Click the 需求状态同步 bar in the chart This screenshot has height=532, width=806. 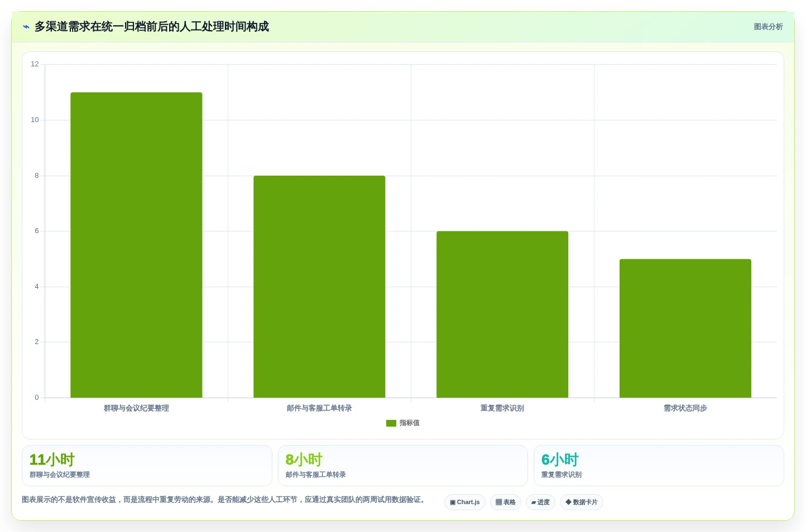tap(685, 328)
